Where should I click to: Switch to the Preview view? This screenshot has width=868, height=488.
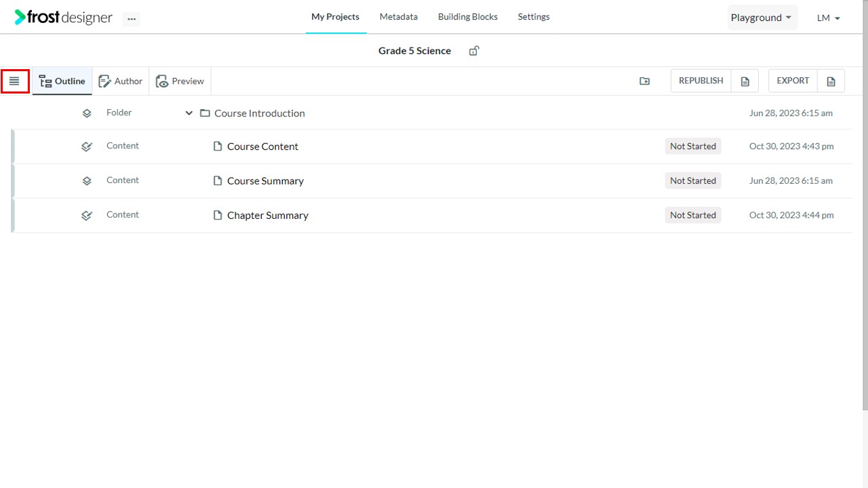point(180,81)
